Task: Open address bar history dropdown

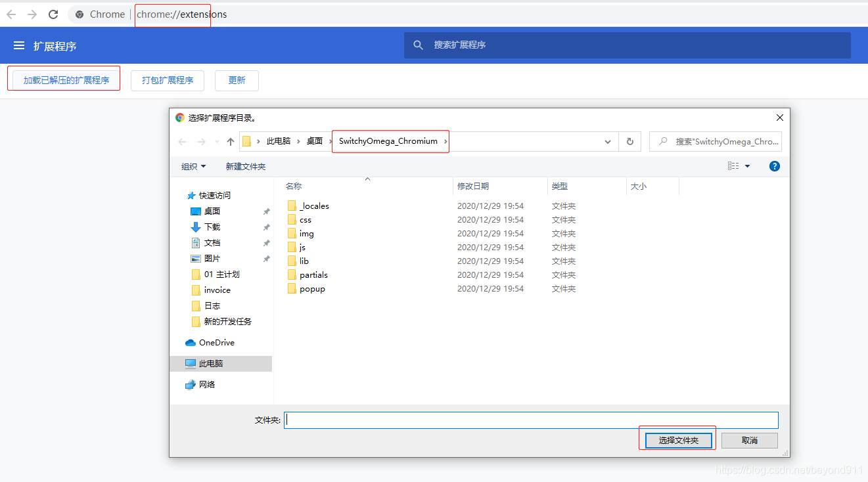Action: tap(608, 142)
